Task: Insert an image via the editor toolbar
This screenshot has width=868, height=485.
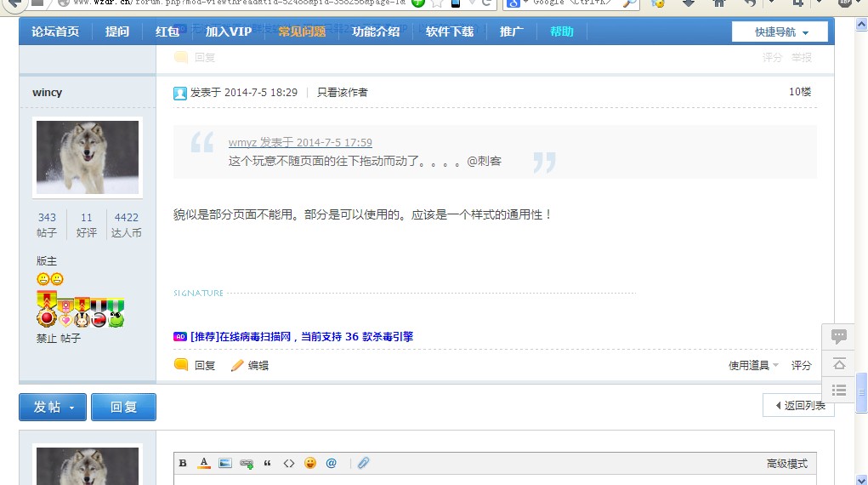Action: click(x=224, y=463)
